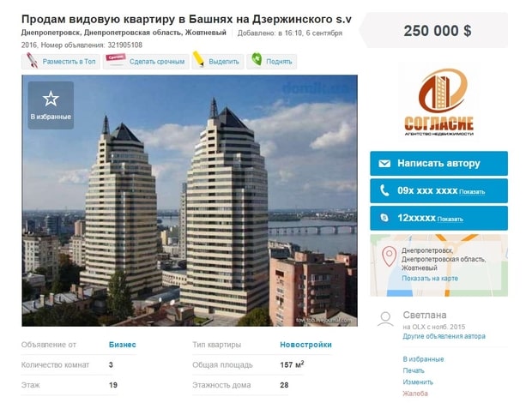The image size is (532, 409).
Task: Show the hidden Skype ID via Показать
Action: [x=450, y=220]
